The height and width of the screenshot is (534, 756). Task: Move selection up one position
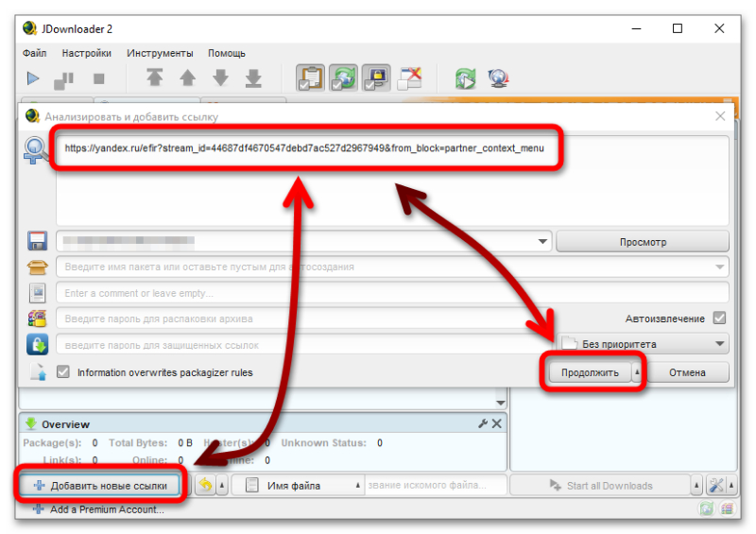[187, 78]
